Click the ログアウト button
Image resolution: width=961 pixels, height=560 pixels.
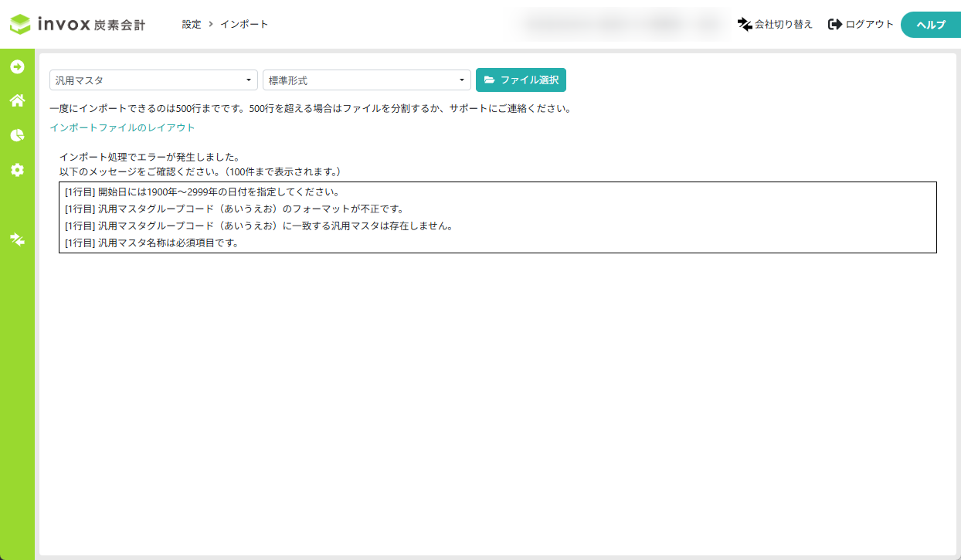pos(861,24)
